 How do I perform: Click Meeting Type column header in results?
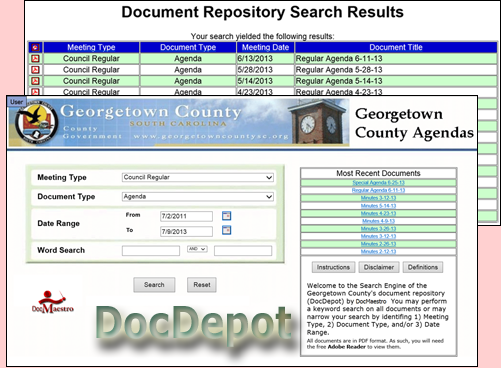[x=91, y=47]
